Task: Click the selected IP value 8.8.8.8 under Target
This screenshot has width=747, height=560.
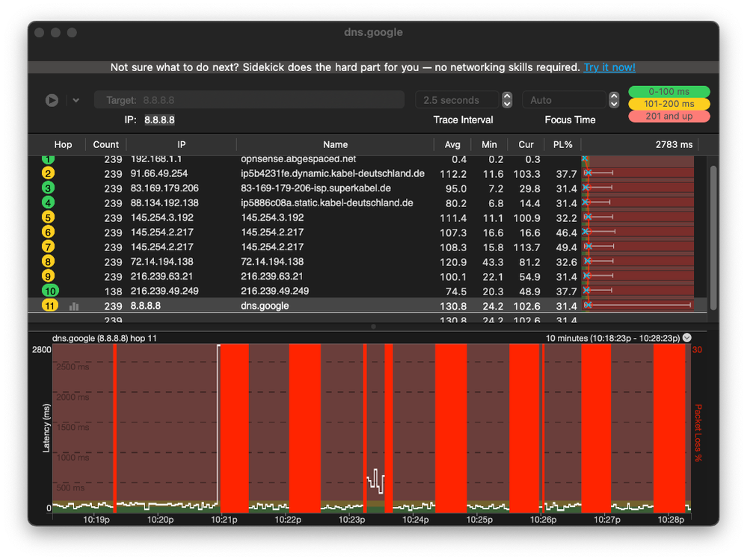Action: pyautogui.click(x=159, y=120)
